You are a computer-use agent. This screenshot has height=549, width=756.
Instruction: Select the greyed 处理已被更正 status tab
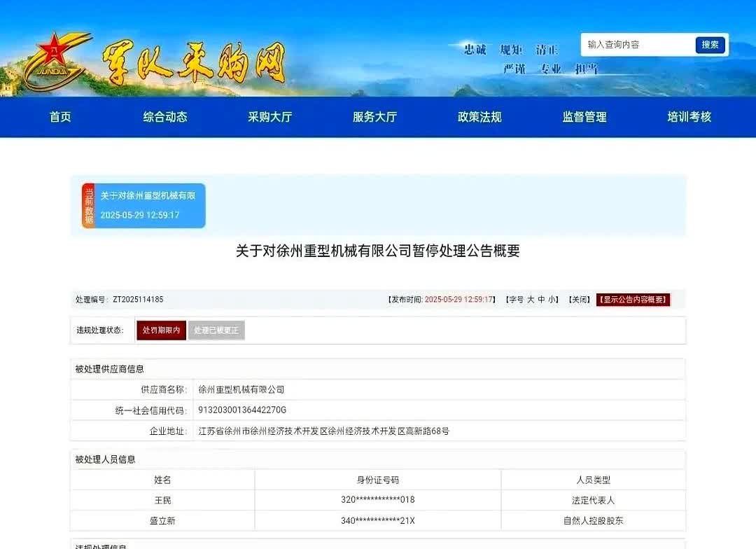(x=216, y=331)
